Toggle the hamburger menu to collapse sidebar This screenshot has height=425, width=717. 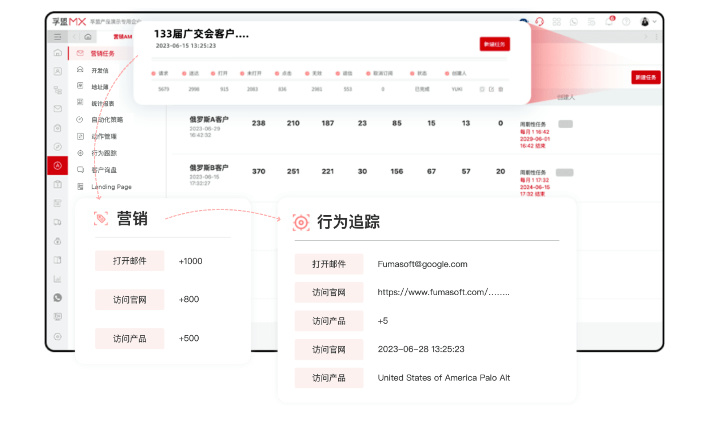[58, 36]
